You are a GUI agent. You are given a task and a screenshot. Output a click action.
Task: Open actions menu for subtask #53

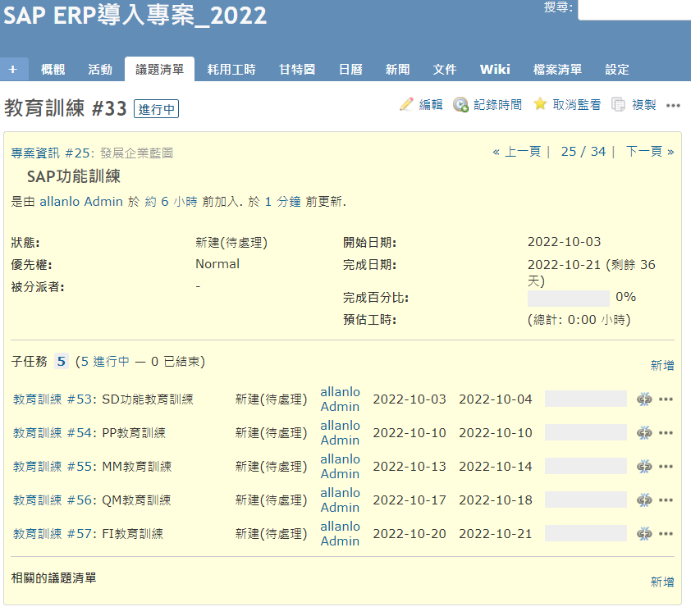click(666, 399)
